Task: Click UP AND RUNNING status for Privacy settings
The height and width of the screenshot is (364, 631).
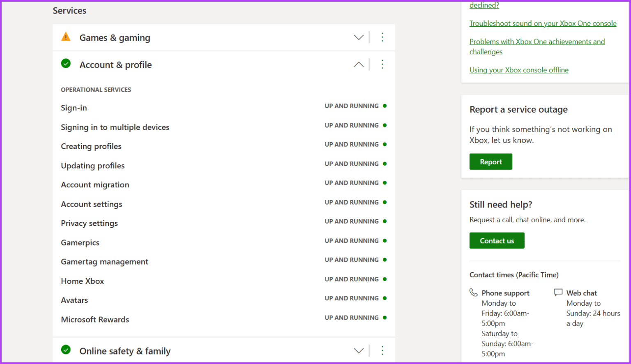Action: coord(352,221)
